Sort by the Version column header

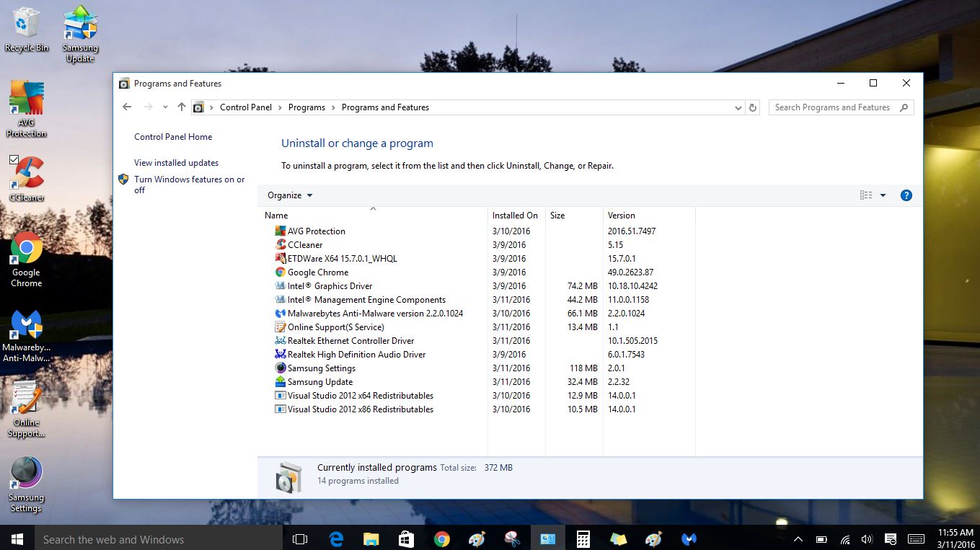coord(649,215)
